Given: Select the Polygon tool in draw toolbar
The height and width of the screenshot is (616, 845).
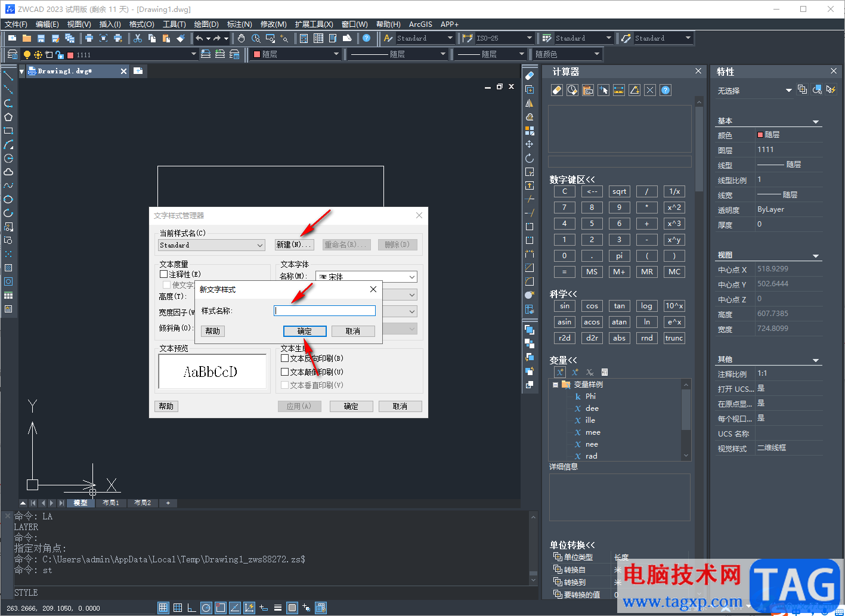Looking at the screenshot, I should 8,117.
